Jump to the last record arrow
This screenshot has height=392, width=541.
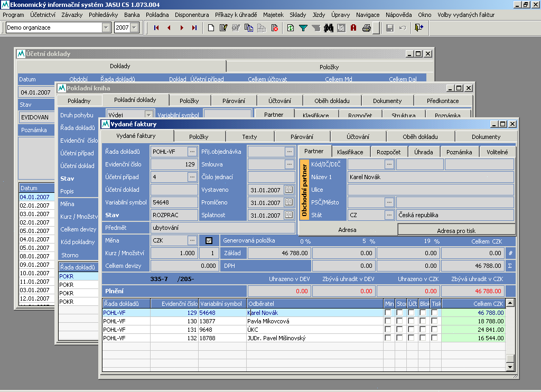(194, 28)
